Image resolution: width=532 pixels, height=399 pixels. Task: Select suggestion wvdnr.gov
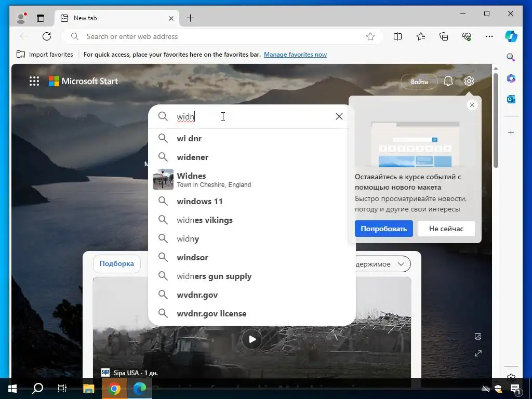[252, 295]
